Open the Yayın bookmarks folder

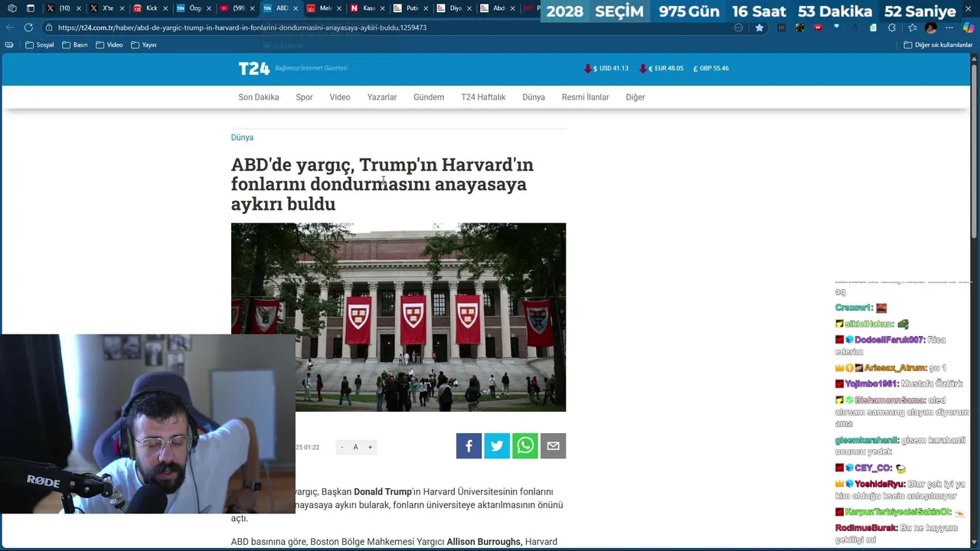(x=144, y=45)
